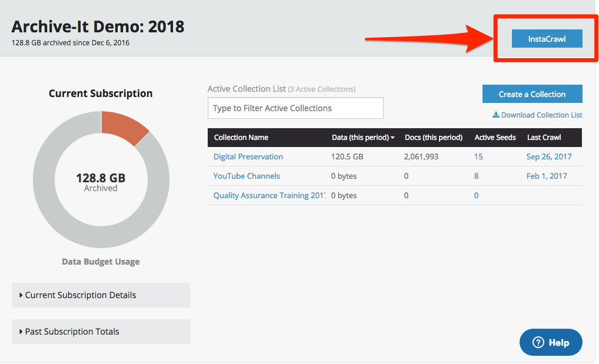Focus the Filter Active Collections field
The width and height of the screenshot is (599, 364).
click(295, 108)
